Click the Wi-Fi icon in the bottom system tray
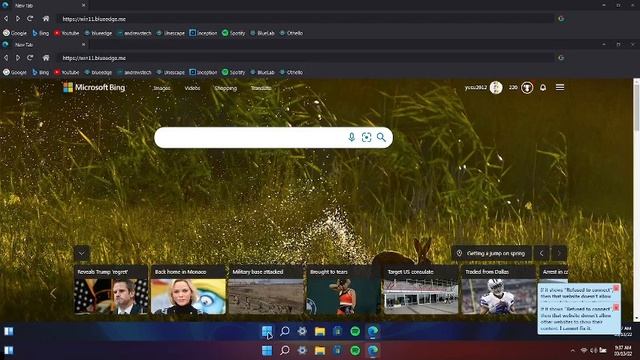 tap(584, 350)
